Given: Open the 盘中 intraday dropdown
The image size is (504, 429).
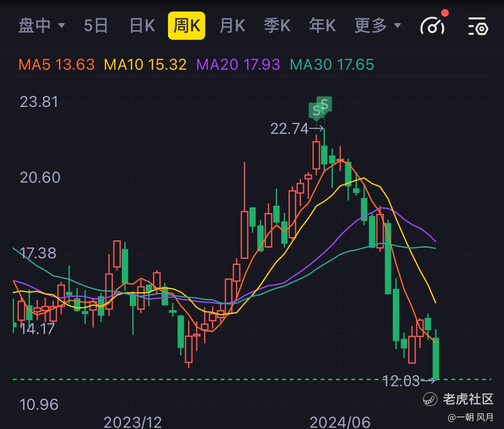Looking at the screenshot, I should pyautogui.click(x=41, y=25).
